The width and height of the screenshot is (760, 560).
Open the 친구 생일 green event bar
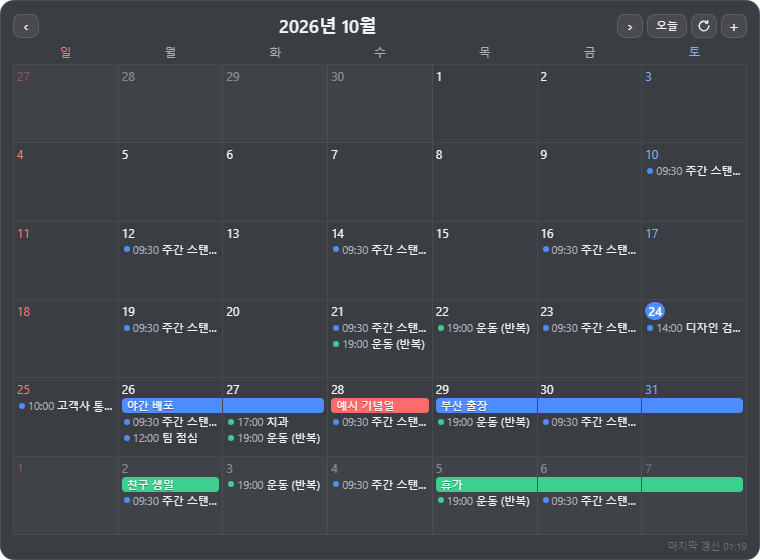(170, 484)
